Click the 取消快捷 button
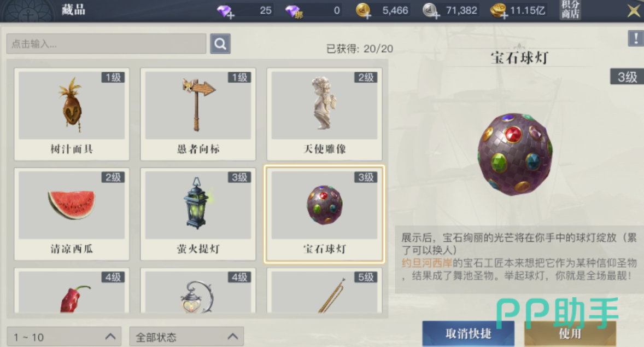Image resolution: width=644 pixels, height=347 pixels. [468, 333]
